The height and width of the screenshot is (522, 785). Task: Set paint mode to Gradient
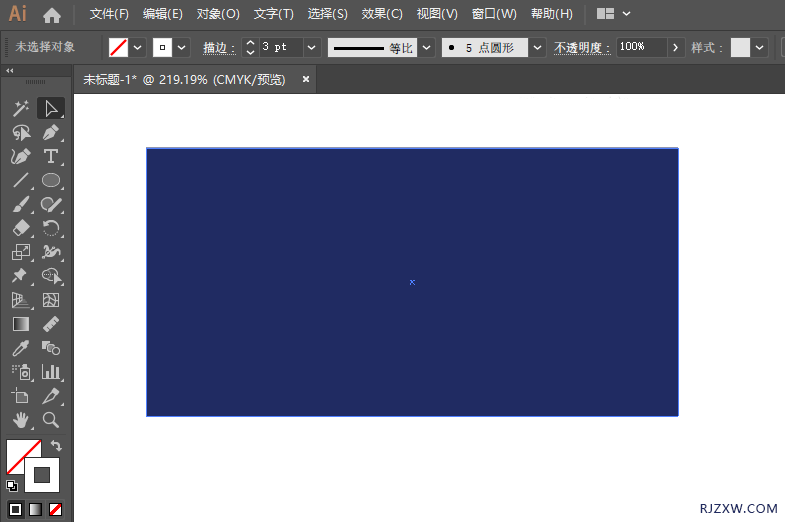(x=36, y=509)
